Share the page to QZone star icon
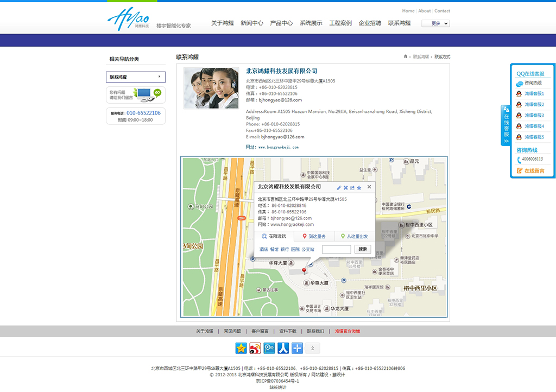This screenshot has width=556, height=392. pyautogui.click(x=241, y=348)
